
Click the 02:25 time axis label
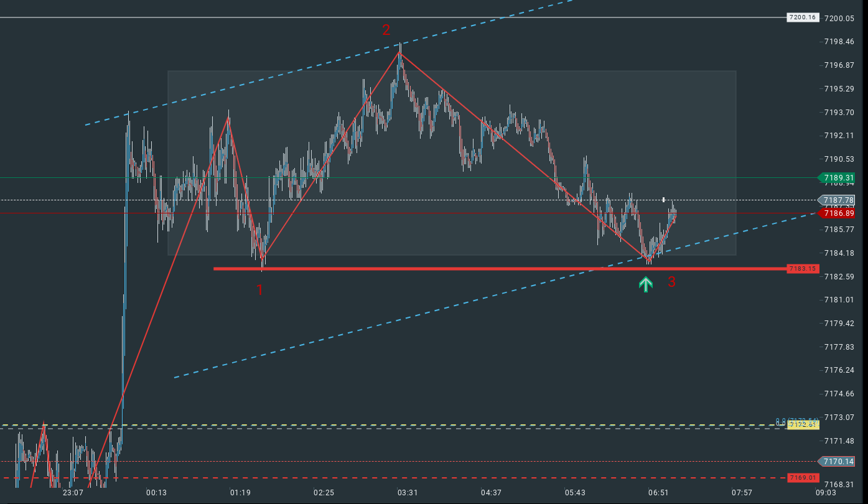tap(324, 493)
